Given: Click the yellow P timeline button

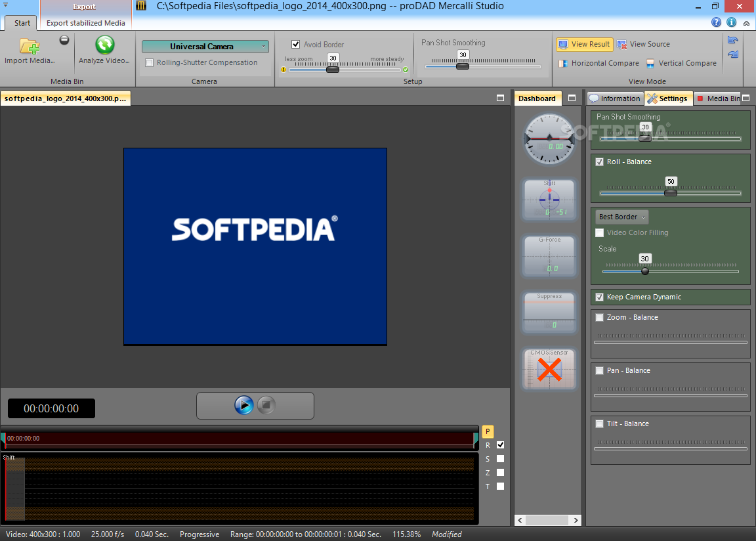Looking at the screenshot, I should pos(488,431).
